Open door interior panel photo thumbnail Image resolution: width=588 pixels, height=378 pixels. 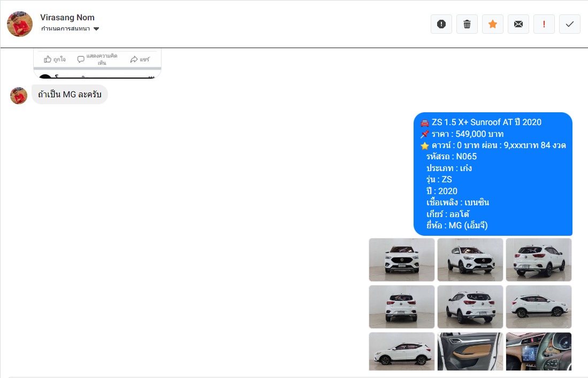click(x=470, y=351)
